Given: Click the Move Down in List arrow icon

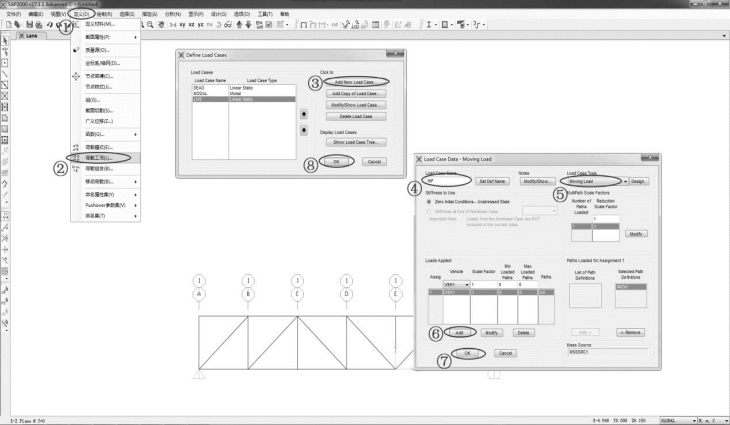Looking at the screenshot, I should [x=248, y=25].
